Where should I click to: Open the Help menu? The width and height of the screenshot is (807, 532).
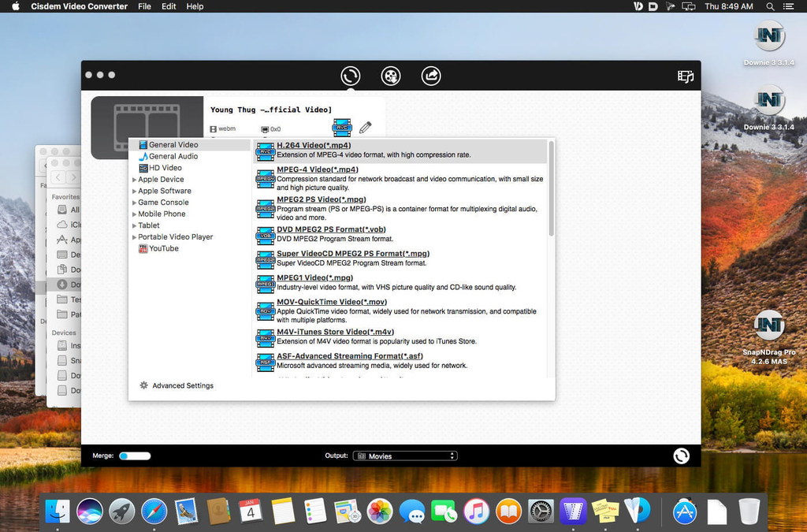(x=195, y=6)
